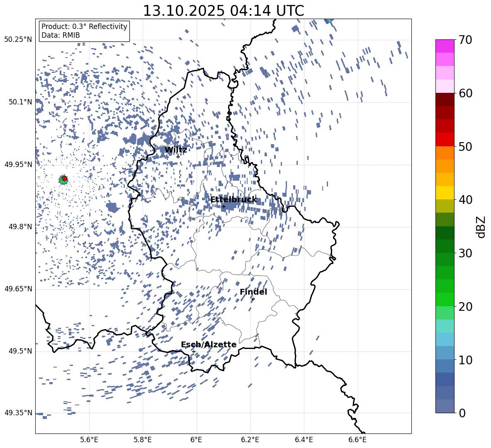491x448 pixels.
Task: Click the 49.8°N latitude label
Action: pos(20,227)
